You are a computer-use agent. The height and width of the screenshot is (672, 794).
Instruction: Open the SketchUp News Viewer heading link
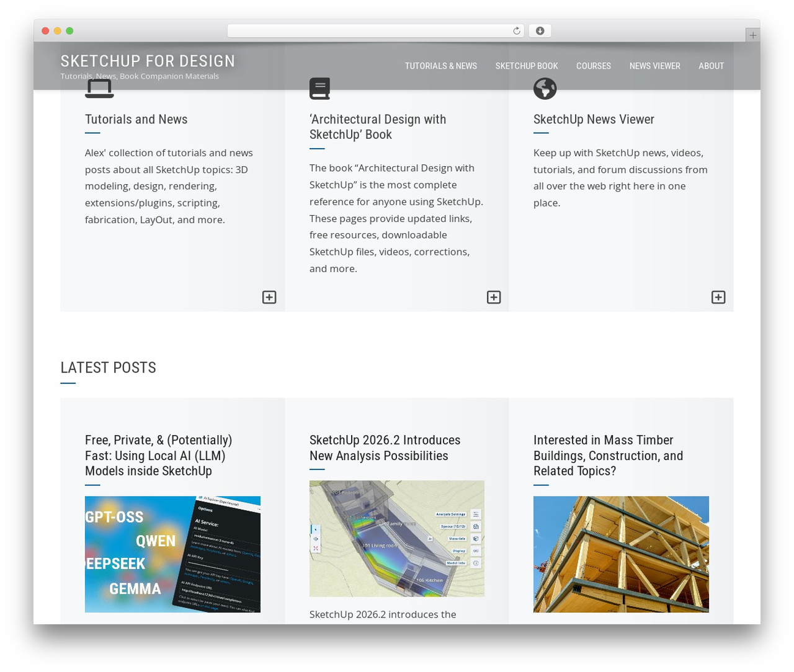point(594,119)
